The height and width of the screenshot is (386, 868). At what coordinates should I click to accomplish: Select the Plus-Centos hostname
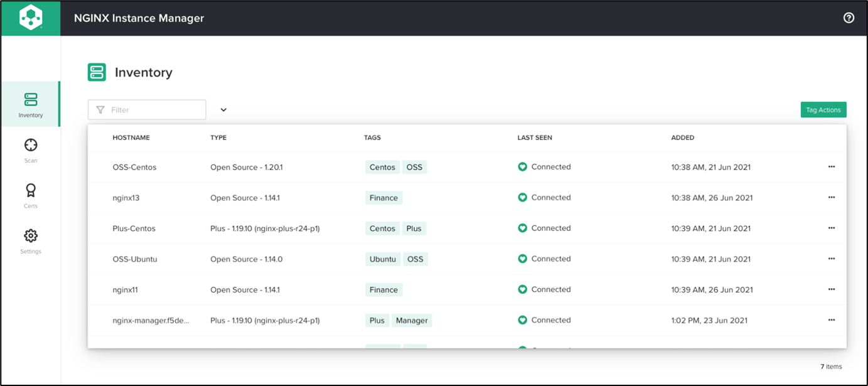pos(134,228)
